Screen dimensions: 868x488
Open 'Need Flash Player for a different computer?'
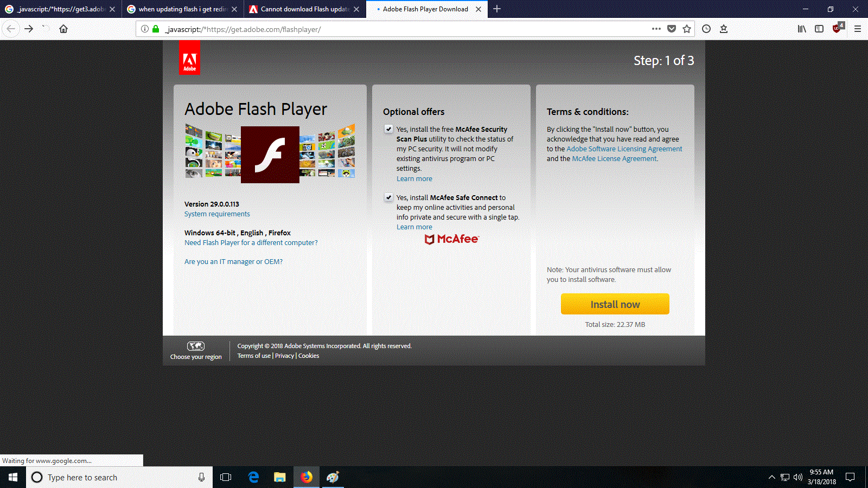point(251,243)
